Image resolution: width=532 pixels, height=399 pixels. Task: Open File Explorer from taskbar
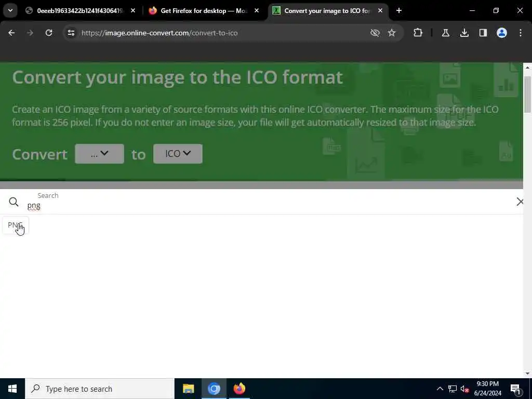pyautogui.click(x=188, y=389)
